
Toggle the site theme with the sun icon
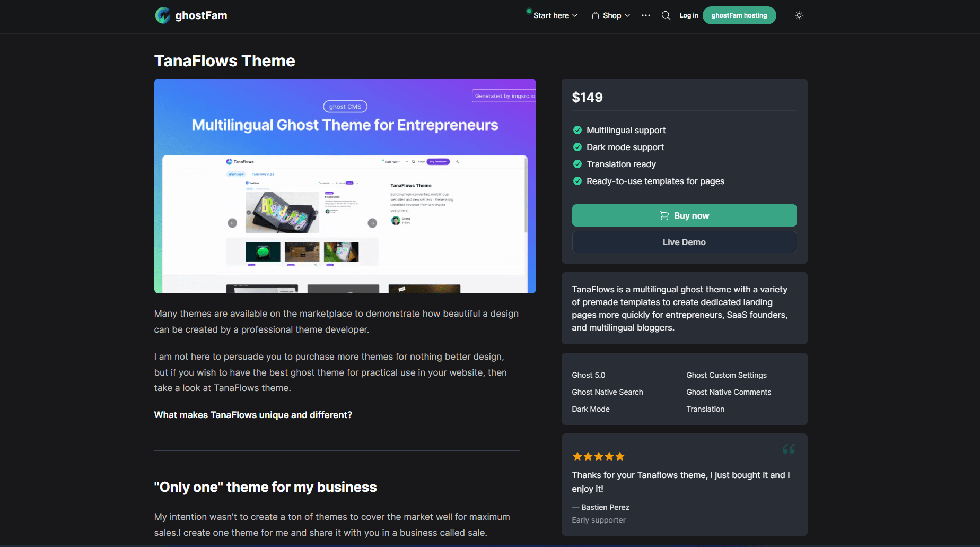[799, 15]
